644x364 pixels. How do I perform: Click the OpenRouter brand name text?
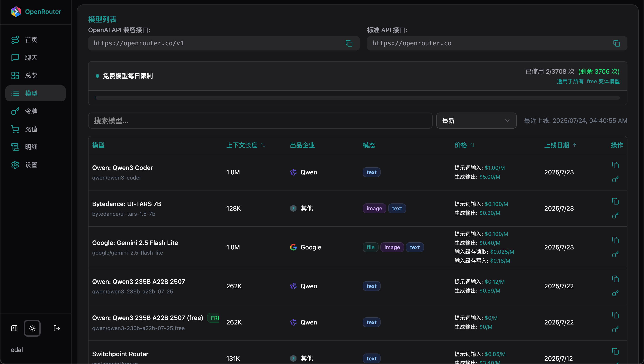43,12
